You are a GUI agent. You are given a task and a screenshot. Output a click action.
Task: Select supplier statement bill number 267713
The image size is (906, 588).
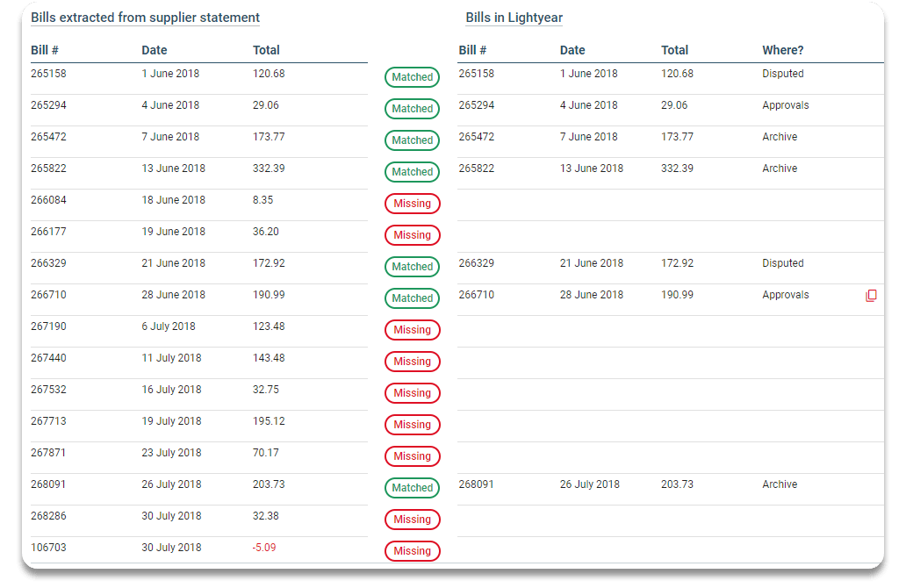(x=48, y=421)
